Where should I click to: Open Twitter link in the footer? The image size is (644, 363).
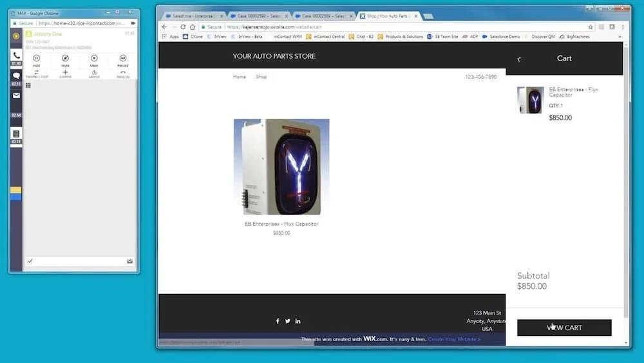click(x=287, y=321)
